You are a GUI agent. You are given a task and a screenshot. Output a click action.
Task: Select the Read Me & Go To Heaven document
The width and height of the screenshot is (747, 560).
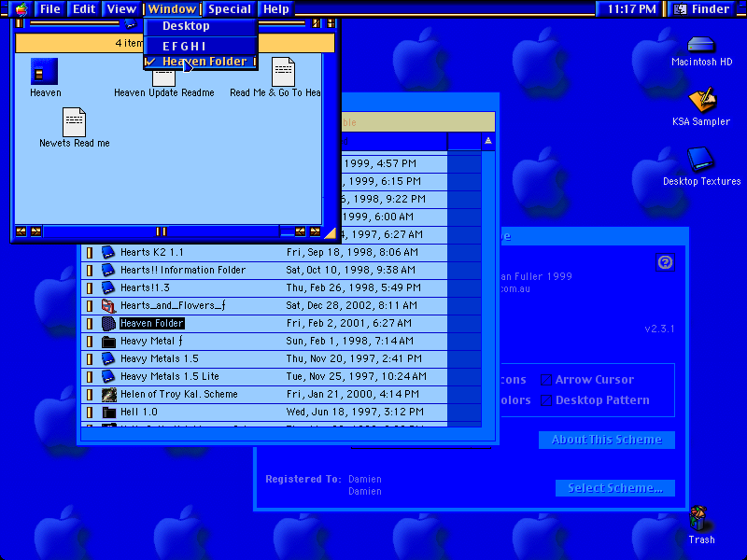point(284,72)
